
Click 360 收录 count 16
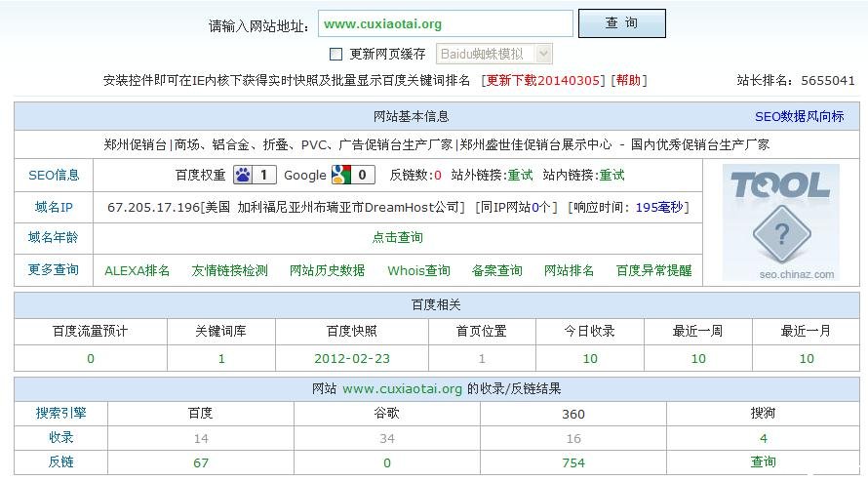pyautogui.click(x=573, y=438)
